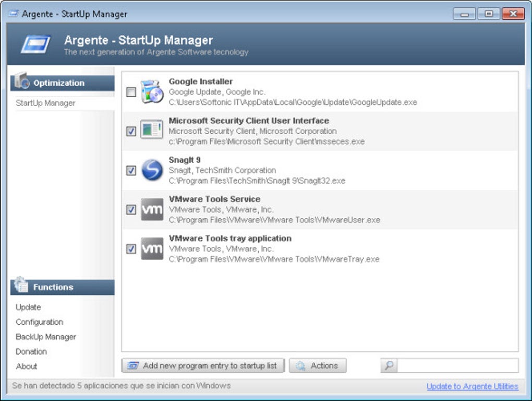Enable the Google Installer checkbox
The height and width of the screenshot is (401, 532).
131,92
